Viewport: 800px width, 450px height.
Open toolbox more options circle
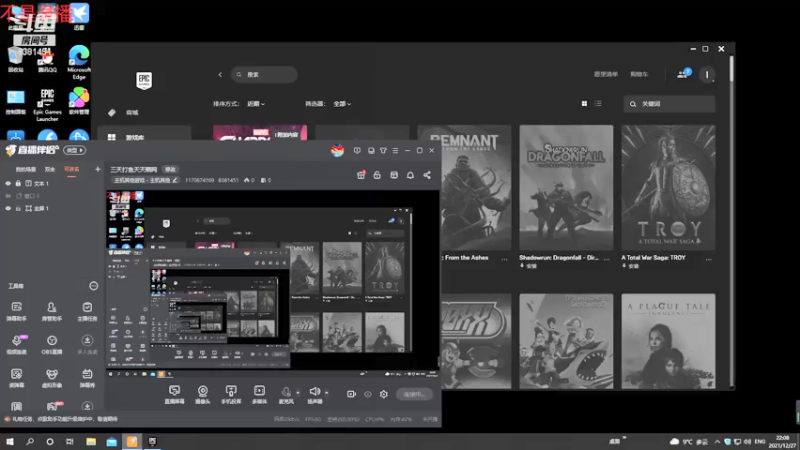93,286
